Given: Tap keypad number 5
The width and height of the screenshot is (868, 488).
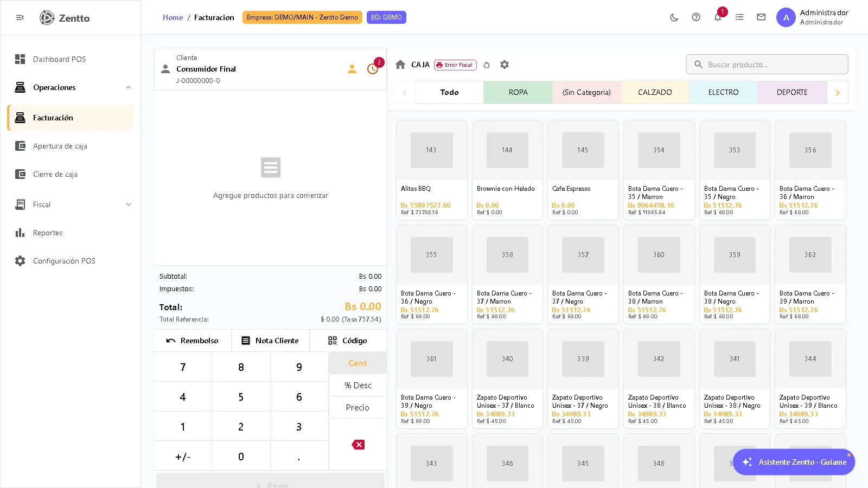Looking at the screenshot, I should [241, 397].
